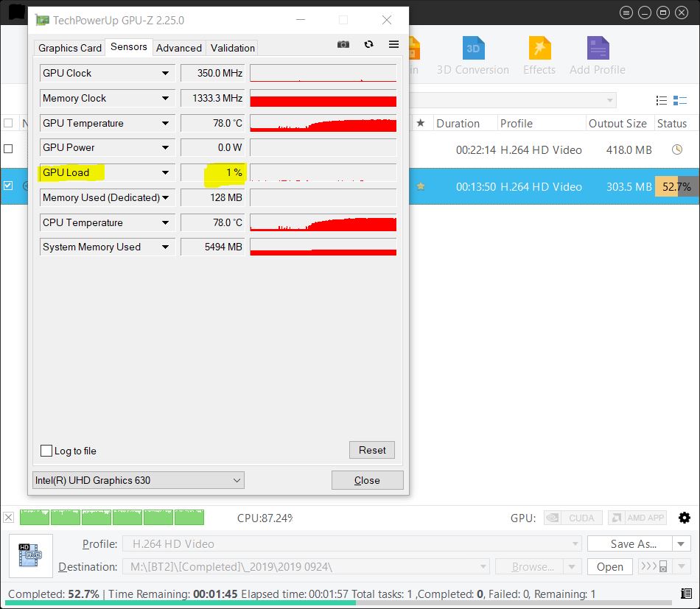This screenshot has width=700, height=609.
Task: Click the Open destination button
Action: 610,566
